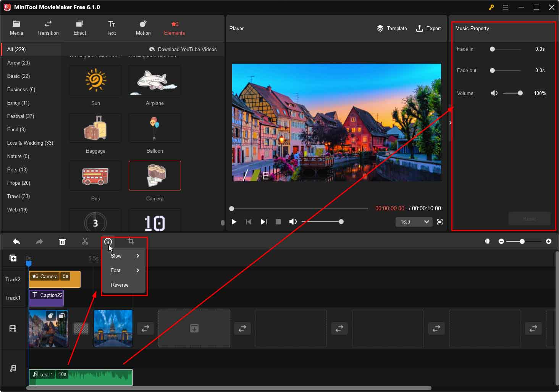This screenshot has height=392, width=559.
Task: Open the Motion tab
Action: [x=143, y=28]
